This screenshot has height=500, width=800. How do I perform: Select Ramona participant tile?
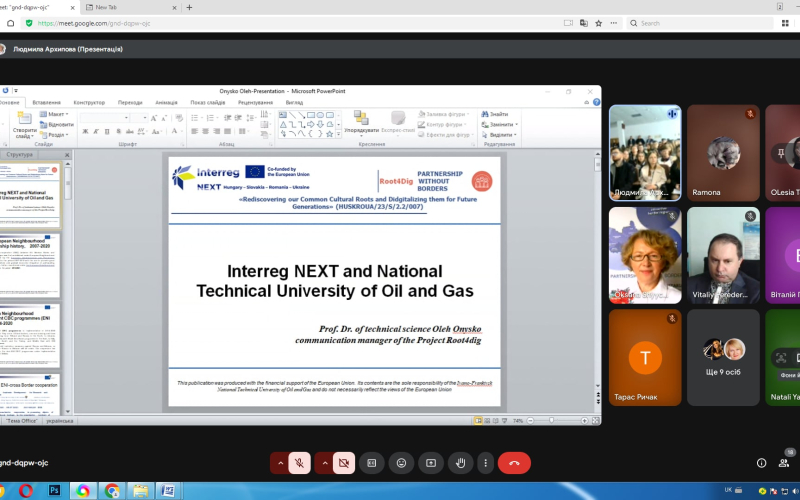pyautogui.click(x=723, y=153)
